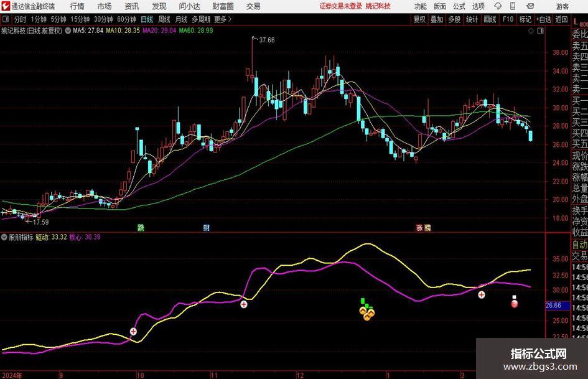Open the 资讯 menu
The height and width of the screenshot is (379, 588).
[132, 6]
